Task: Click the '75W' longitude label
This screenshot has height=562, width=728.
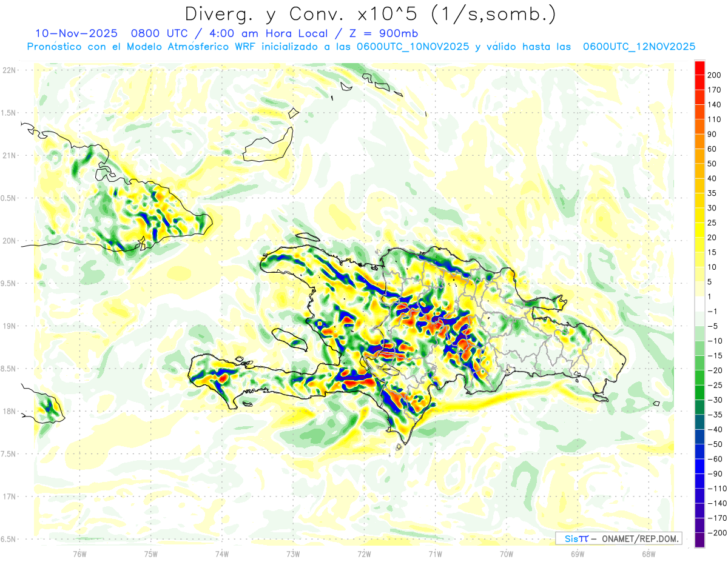Action: pos(151,554)
